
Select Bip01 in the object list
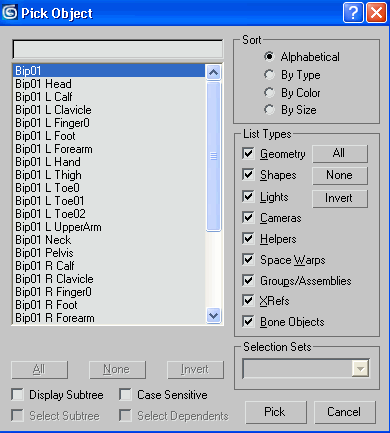pos(109,71)
